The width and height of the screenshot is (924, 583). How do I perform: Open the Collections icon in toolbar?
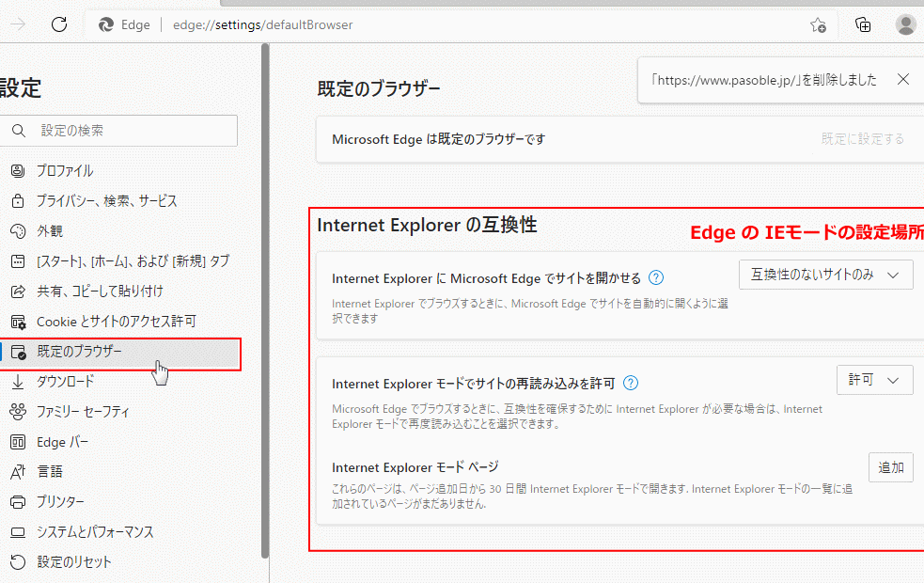click(x=863, y=25)
